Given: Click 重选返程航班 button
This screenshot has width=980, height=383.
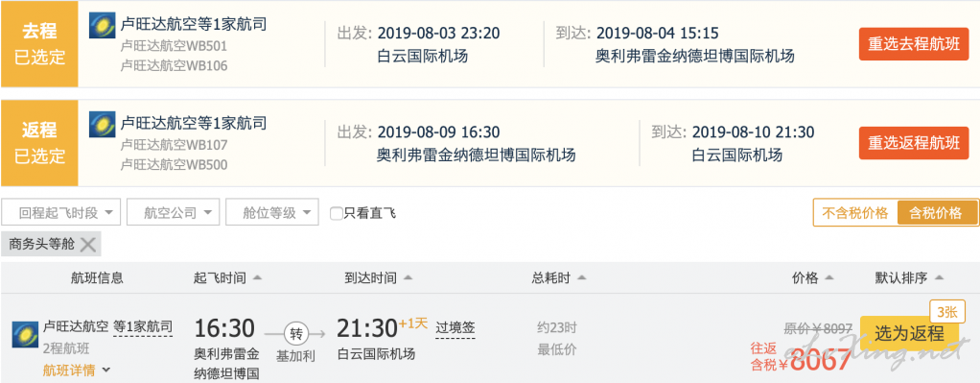Looking at the screenshot, I should coord(914,143).
